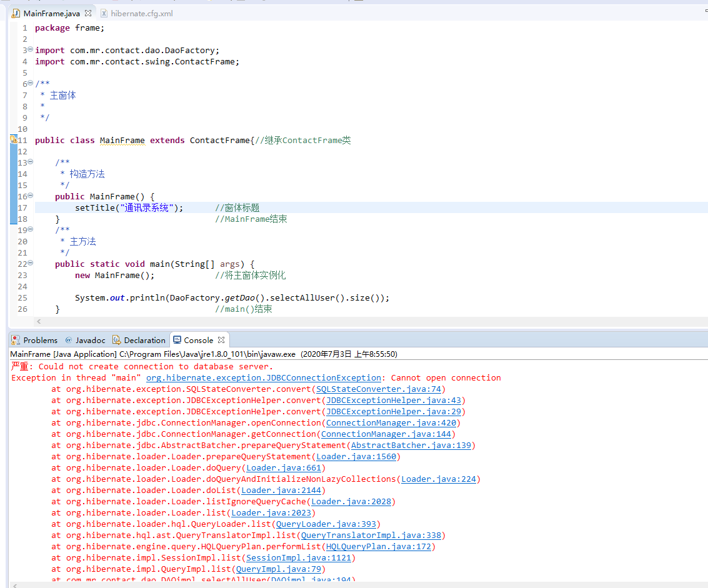
Task: Click the '构造方法' comment on line 14
Action: tap(87, 174)
